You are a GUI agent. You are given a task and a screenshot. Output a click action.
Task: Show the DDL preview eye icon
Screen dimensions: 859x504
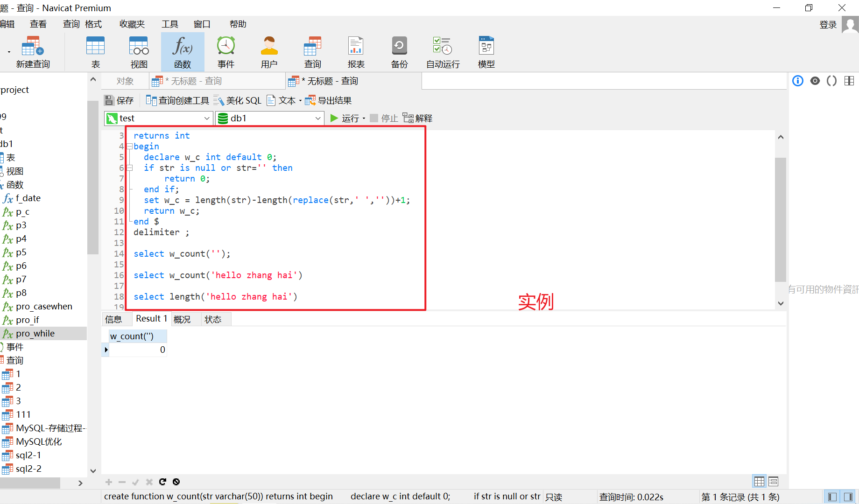(815, 81)
